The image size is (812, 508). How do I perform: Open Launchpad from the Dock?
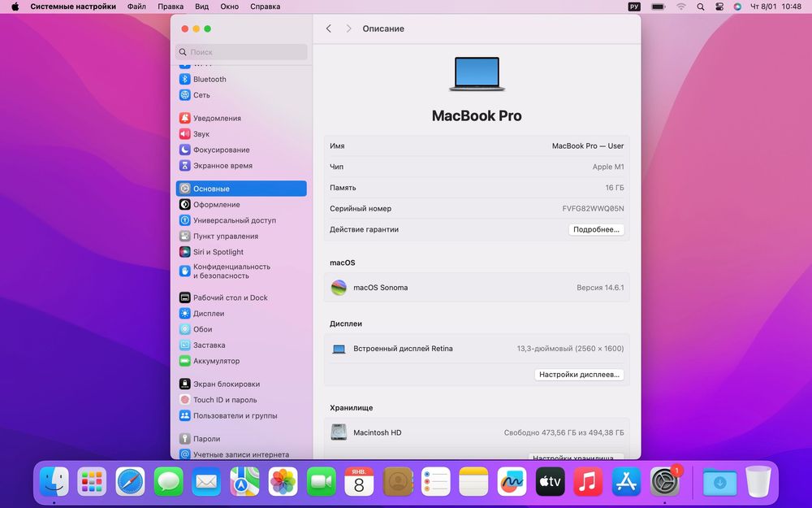tap(93, 481)
